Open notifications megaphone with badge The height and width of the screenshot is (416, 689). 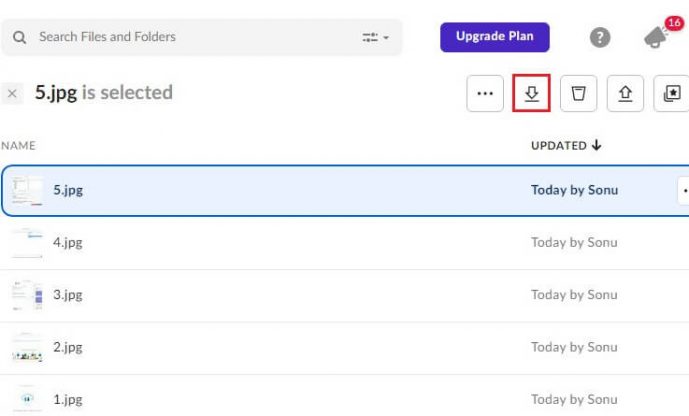[657, 36]
